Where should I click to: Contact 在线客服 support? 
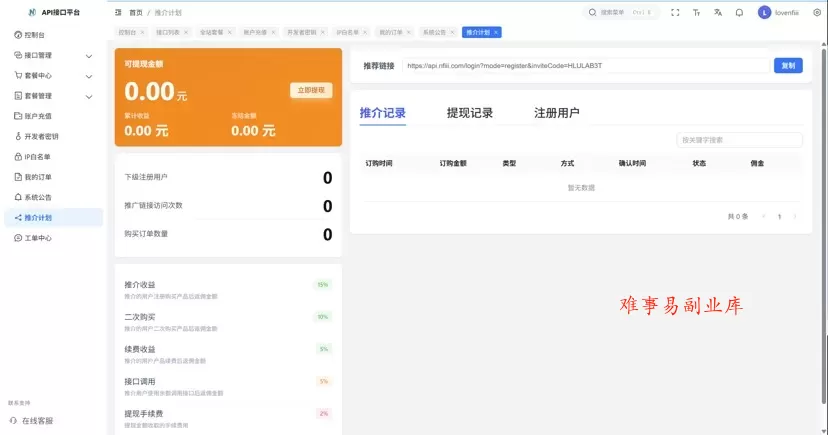click(x=32, y=421)
